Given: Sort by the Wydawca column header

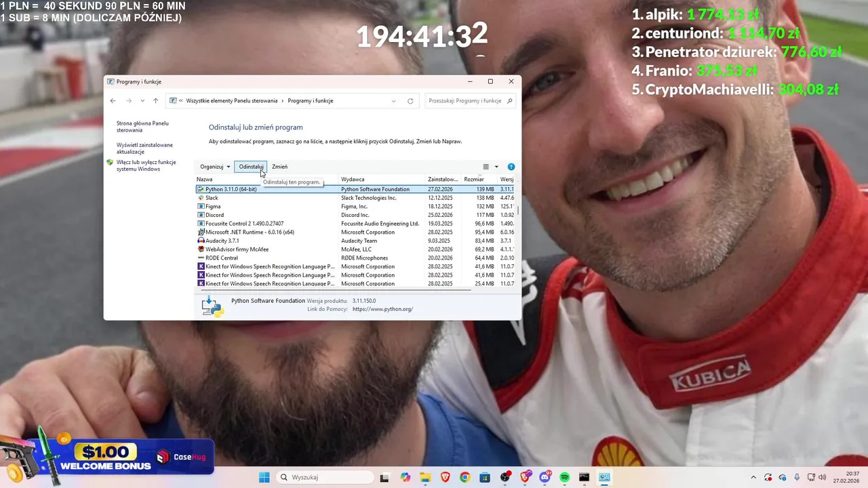Looking at the screenshot, I should pyautogui.click(x=382, y=180).
